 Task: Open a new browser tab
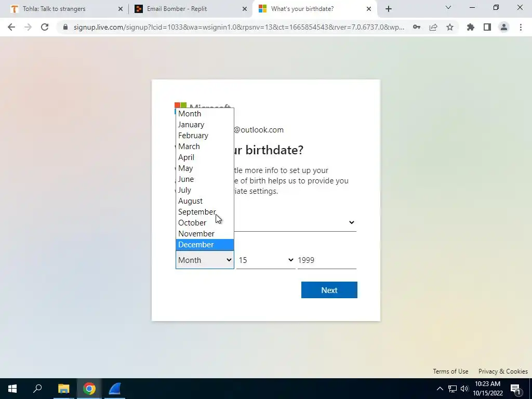coord(389,9)
